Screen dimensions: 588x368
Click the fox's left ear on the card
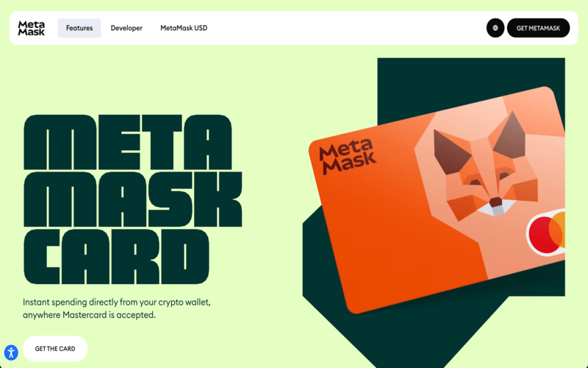pyautogui.click(x=451, y=152)
